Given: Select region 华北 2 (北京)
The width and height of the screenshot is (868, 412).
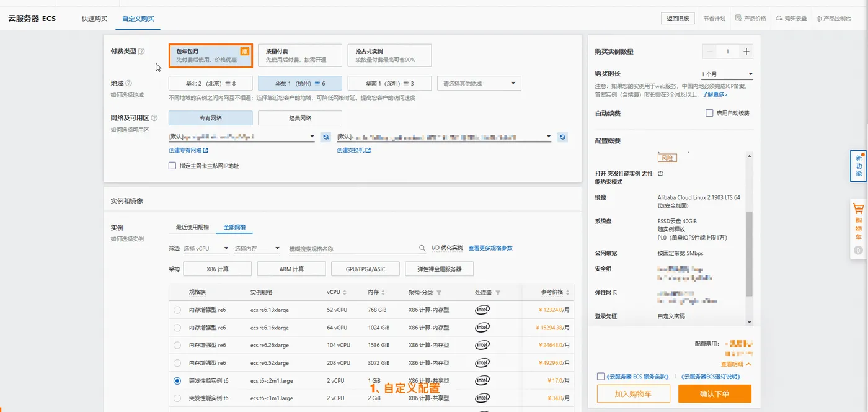Looking at the screenshot, I should (x=211, y=83).
